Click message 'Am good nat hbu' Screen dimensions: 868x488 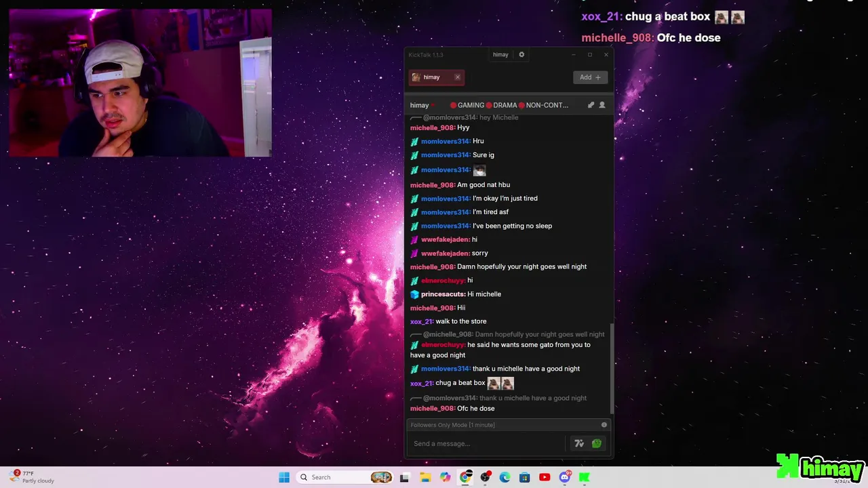tap(484, 184)
